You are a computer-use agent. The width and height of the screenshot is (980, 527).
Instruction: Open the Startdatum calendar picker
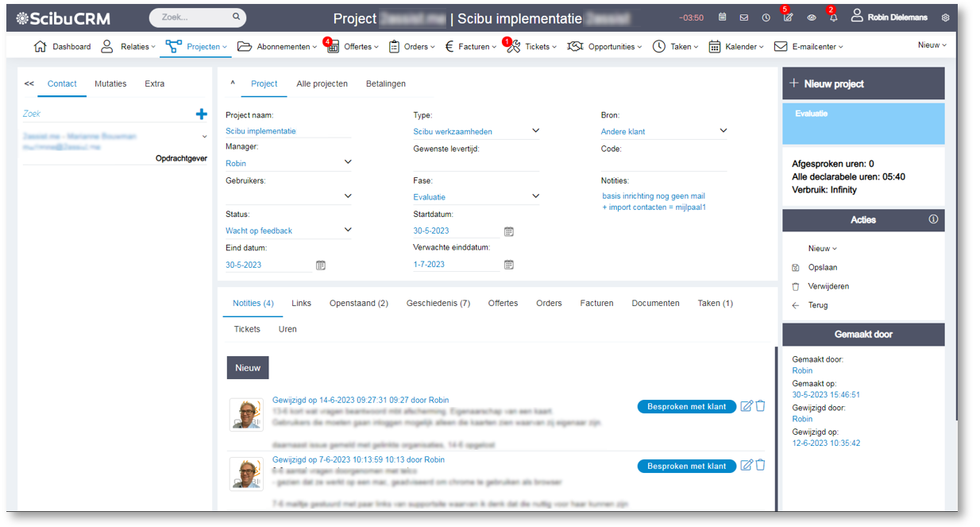(509, 231)
